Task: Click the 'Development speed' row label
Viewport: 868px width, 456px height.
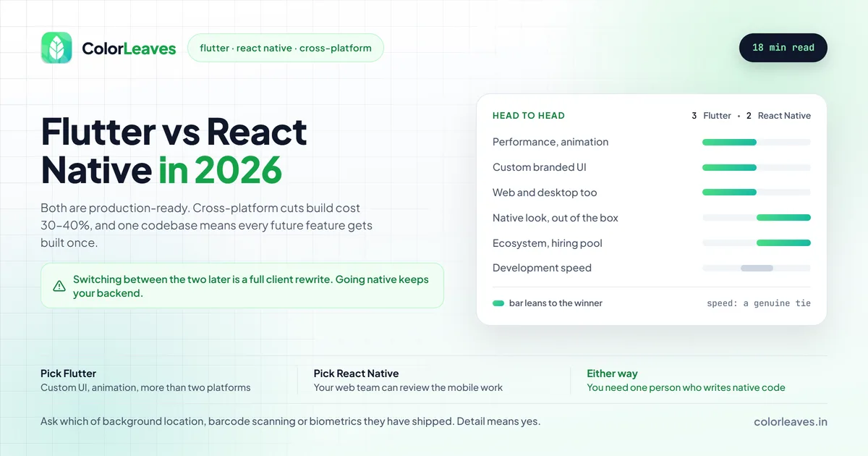Action: (x=542, y=268)
